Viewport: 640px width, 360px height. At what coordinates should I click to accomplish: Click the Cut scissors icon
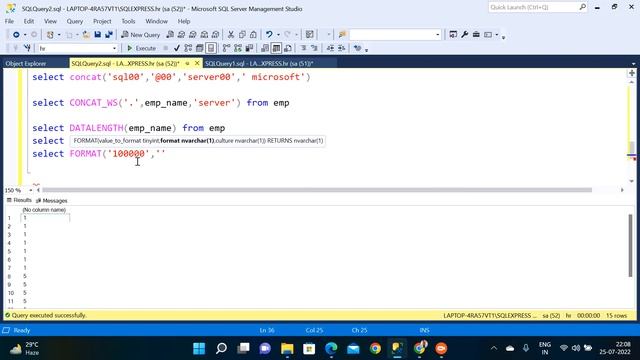231,35
